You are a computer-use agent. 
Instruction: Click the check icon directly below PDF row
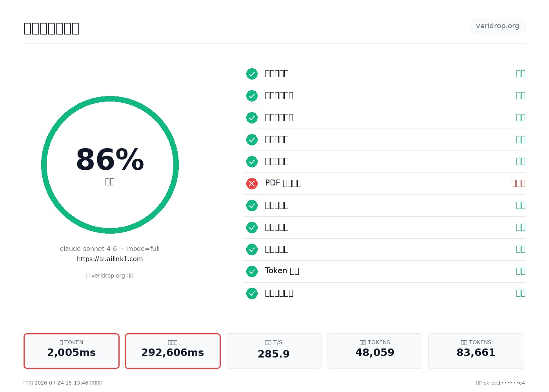coord(252,205)
